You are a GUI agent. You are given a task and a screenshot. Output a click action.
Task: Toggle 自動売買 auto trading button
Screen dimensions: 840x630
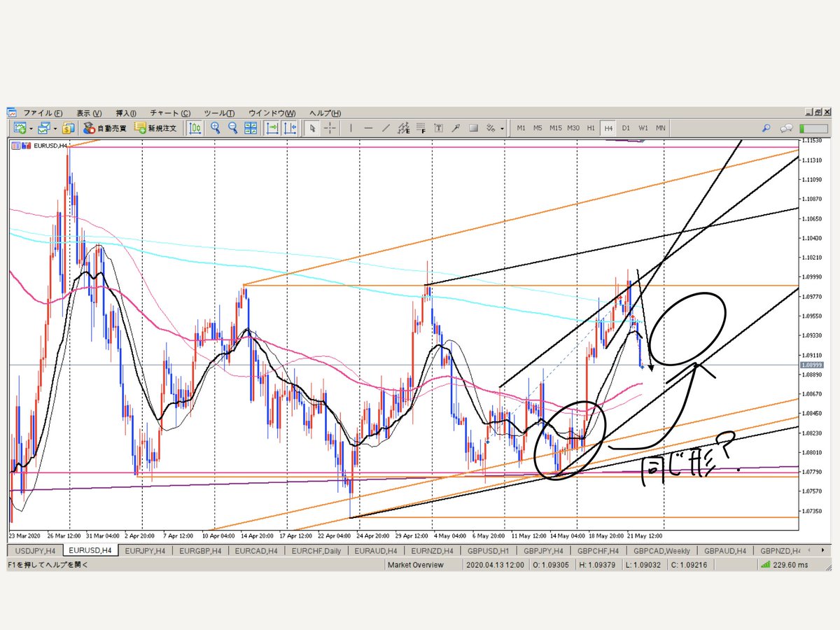105,128
